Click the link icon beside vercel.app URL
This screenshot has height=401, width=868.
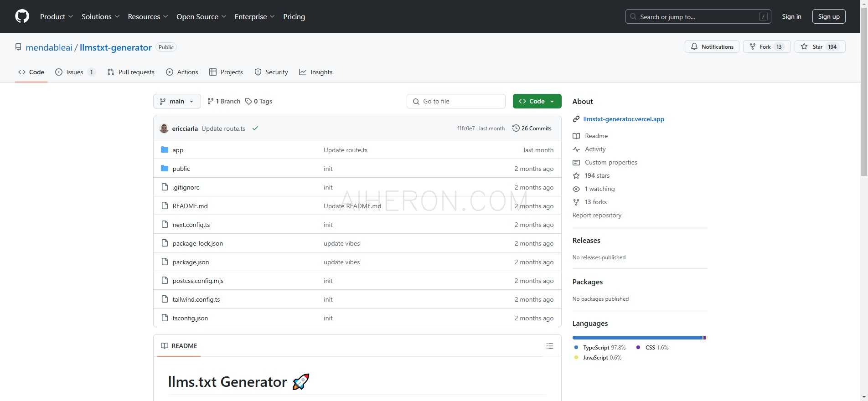[576, 119]
